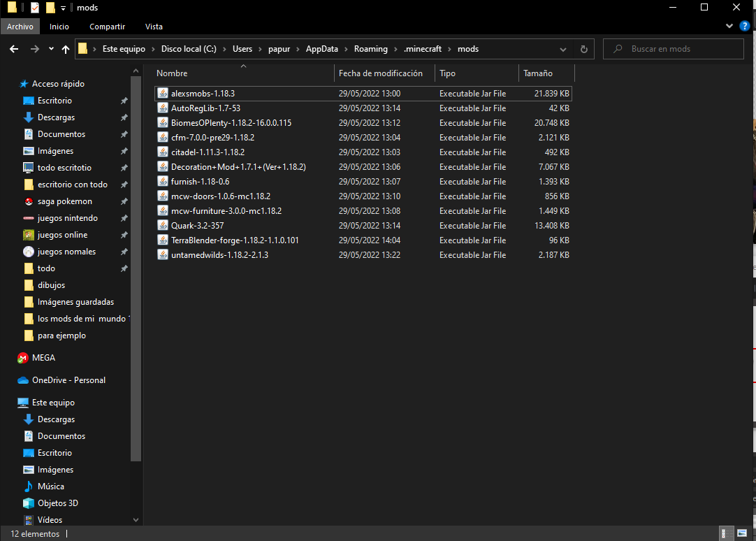Screen dimensions: 756x541
Task: Sort by Fecha de modificación column
Action: (384, 73)
